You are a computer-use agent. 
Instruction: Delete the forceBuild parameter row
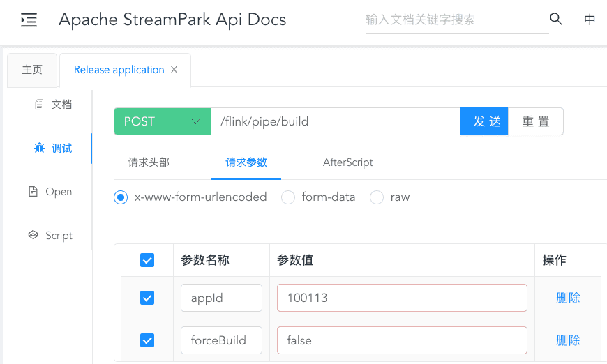pyautogui.click(x=568, y=340)
